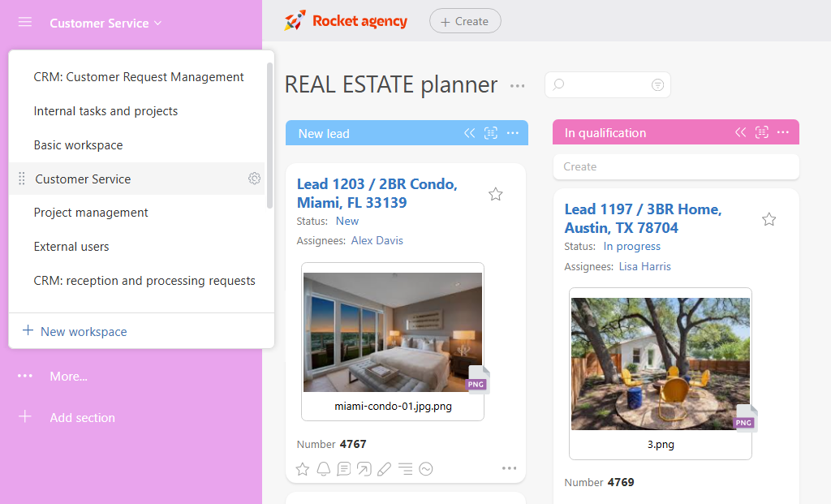Star the Lead 1203 card
The height and width of the screenshot is (504, 831).
496,195
